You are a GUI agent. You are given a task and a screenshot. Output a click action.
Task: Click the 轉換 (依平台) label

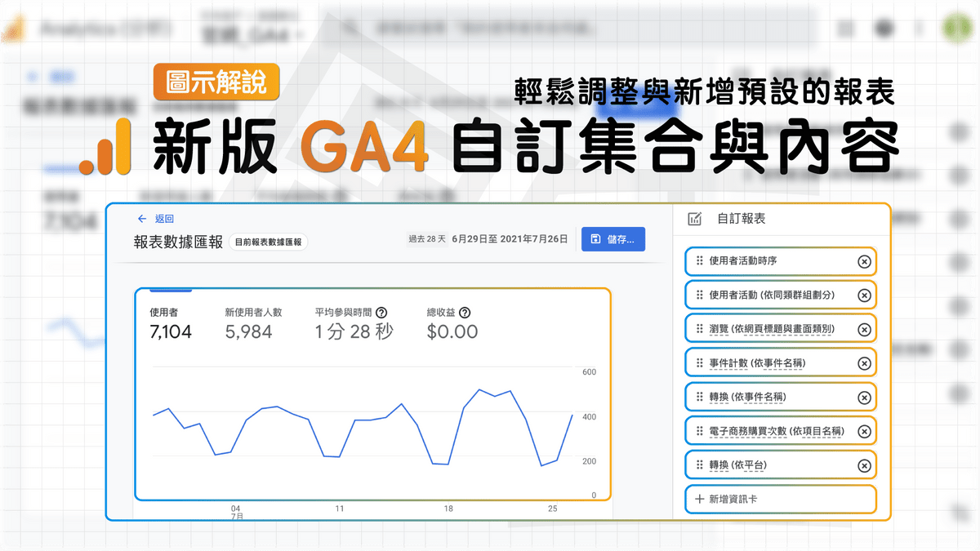738,465
